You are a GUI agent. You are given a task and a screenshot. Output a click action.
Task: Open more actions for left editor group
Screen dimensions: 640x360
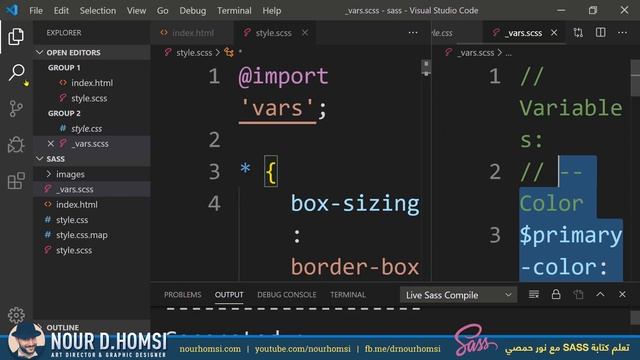[x=413, y=33]
